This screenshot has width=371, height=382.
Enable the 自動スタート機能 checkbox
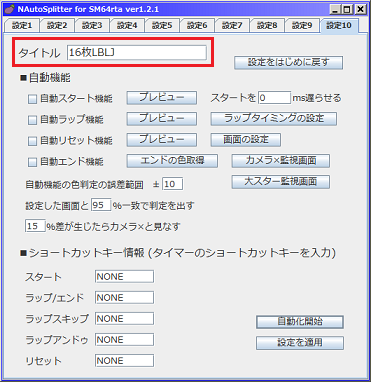[x=32, y=99]
